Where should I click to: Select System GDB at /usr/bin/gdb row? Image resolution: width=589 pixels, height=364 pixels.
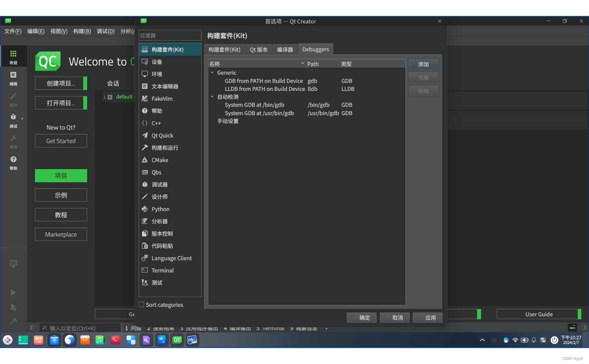(306, 113)
